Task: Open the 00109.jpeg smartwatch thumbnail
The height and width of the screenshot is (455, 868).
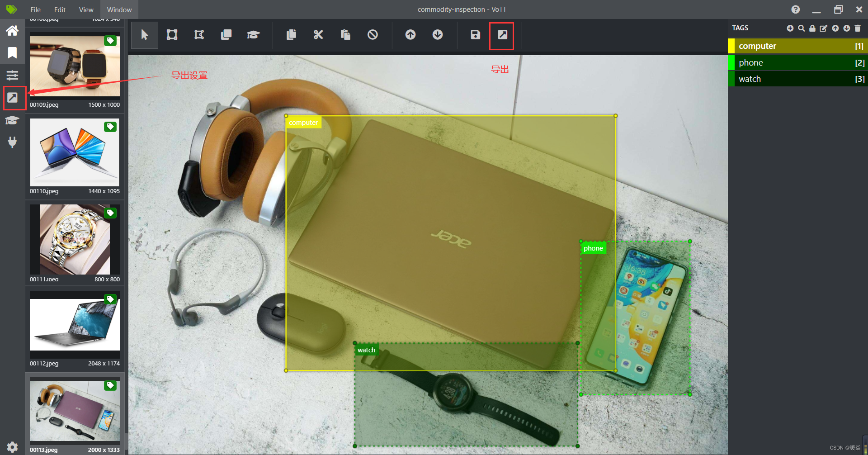Action: [75, 66]
